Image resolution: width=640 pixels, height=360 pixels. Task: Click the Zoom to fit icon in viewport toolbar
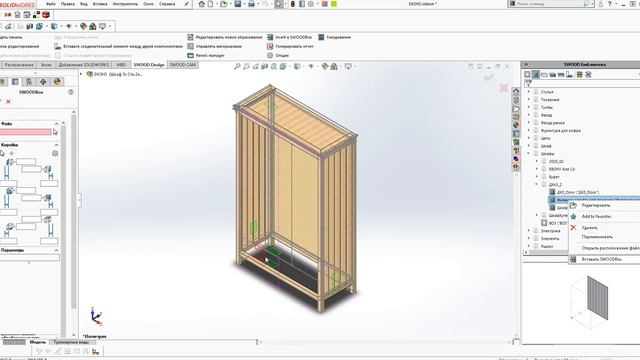click(237, 66)
